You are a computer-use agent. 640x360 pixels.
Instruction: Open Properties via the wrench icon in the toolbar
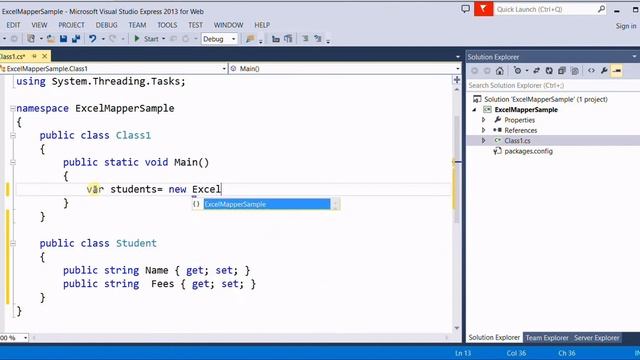point(604,71)
